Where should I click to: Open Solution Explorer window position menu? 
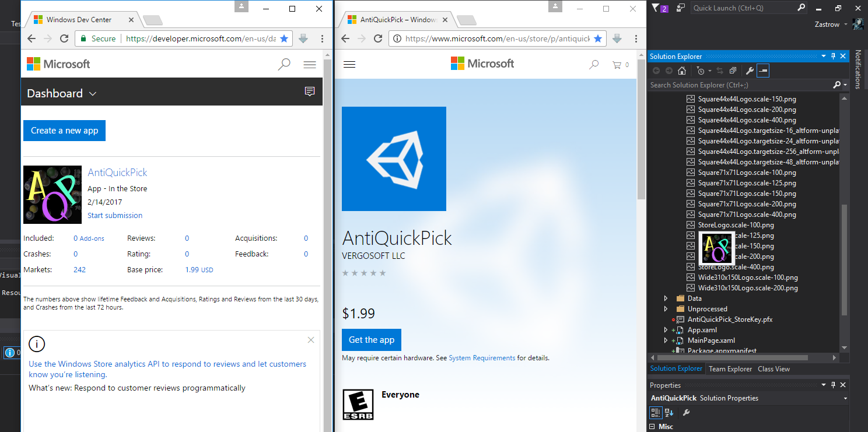pos(823,56)
